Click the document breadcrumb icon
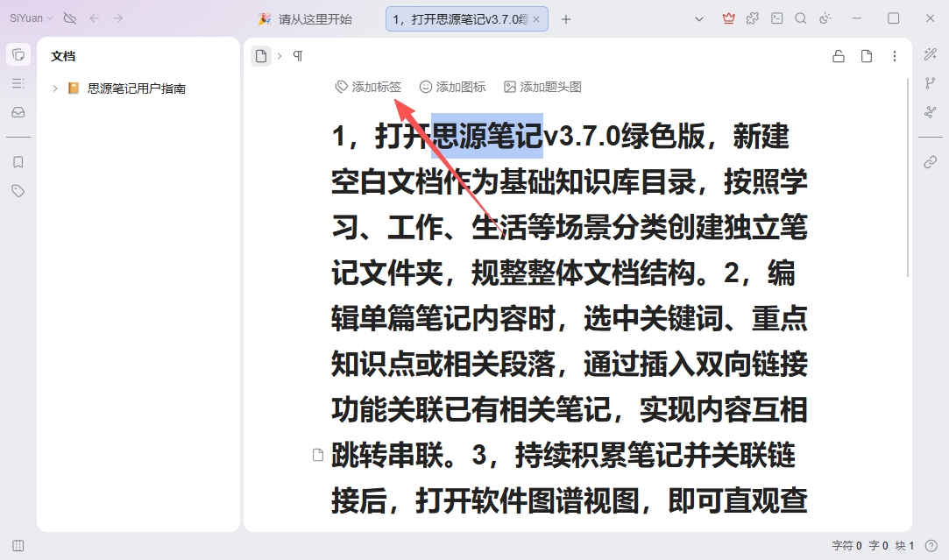 261,56
